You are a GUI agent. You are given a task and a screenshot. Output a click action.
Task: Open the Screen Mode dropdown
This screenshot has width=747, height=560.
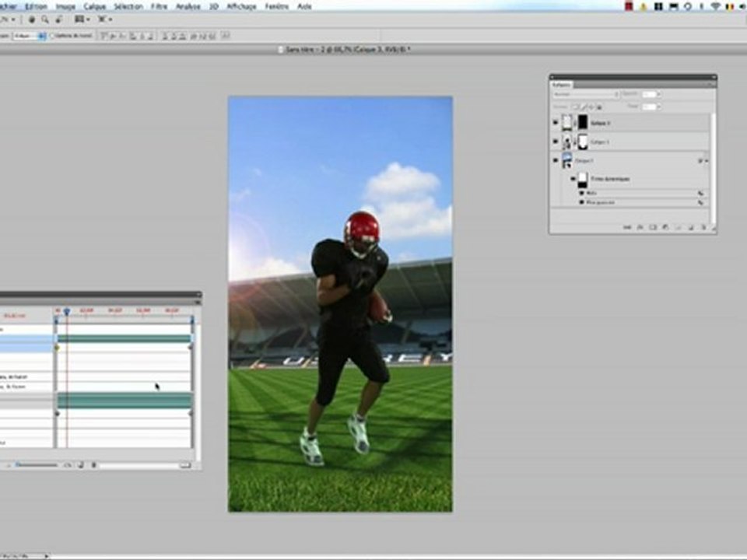tap(105, 19)
